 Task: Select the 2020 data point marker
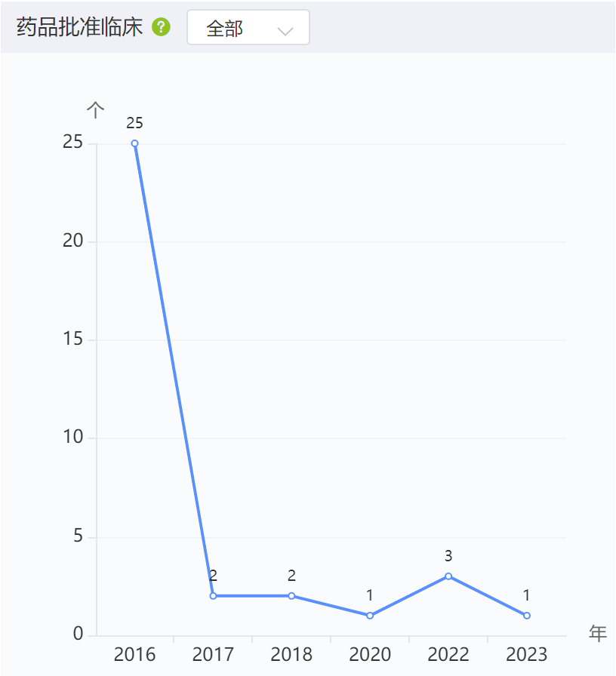click(x=370, y=616)
